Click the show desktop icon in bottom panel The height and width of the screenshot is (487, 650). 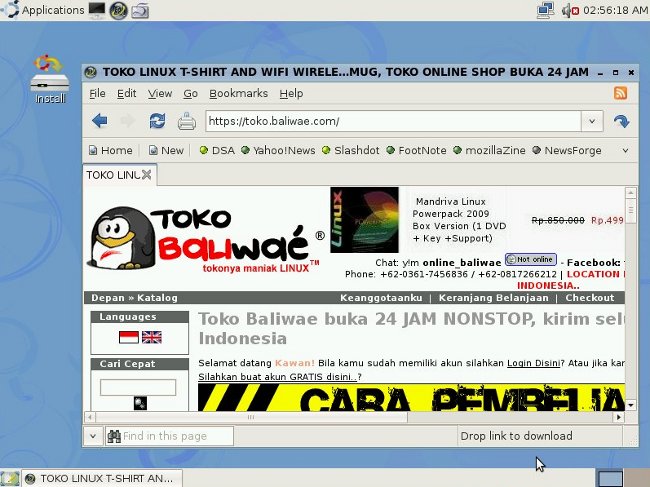coord(10,478)
